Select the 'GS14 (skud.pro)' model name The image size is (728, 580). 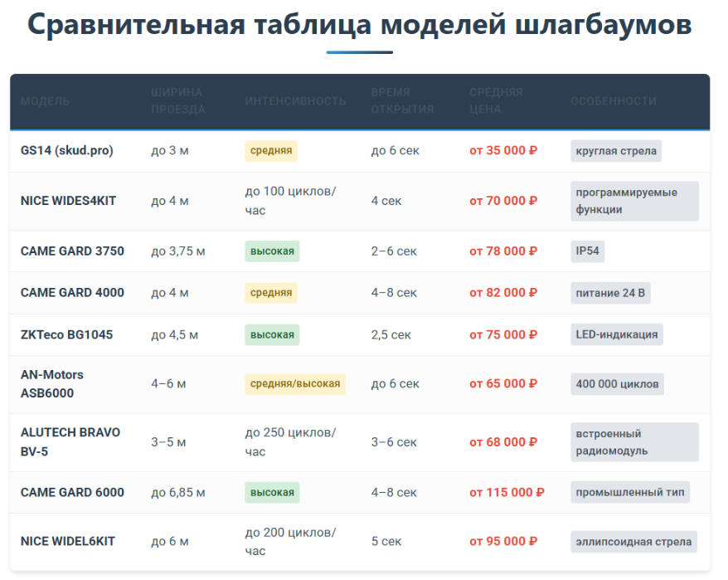pos(67,150)
